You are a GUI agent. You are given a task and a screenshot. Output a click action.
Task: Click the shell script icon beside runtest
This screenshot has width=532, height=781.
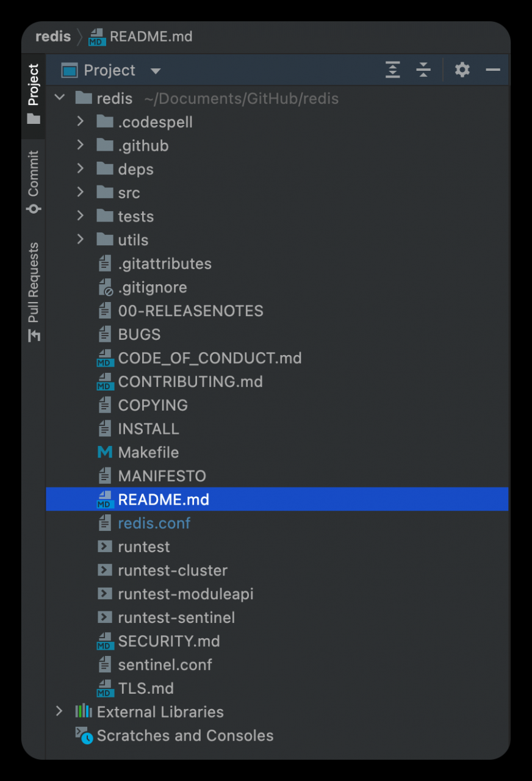tap(105, 547)
